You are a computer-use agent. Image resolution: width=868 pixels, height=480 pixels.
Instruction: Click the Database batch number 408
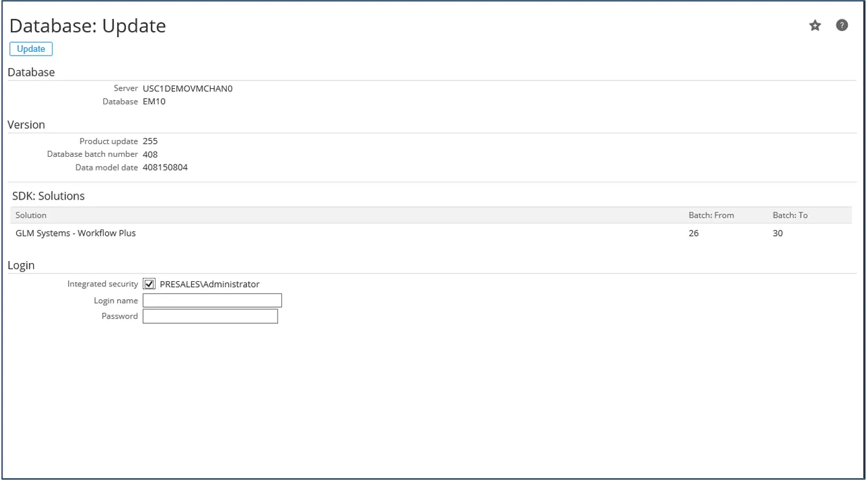point(150,154)
